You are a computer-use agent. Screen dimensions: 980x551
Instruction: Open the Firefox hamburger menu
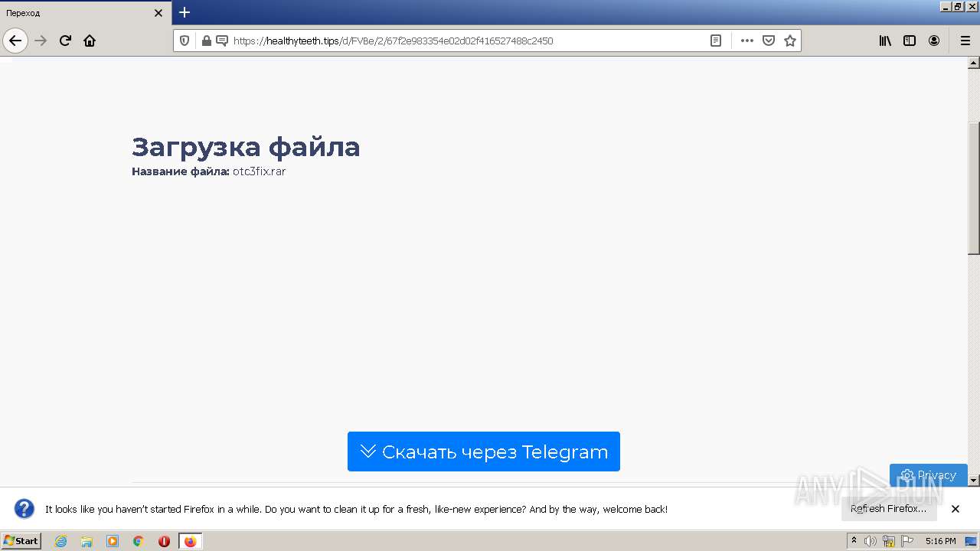[965, 41]
